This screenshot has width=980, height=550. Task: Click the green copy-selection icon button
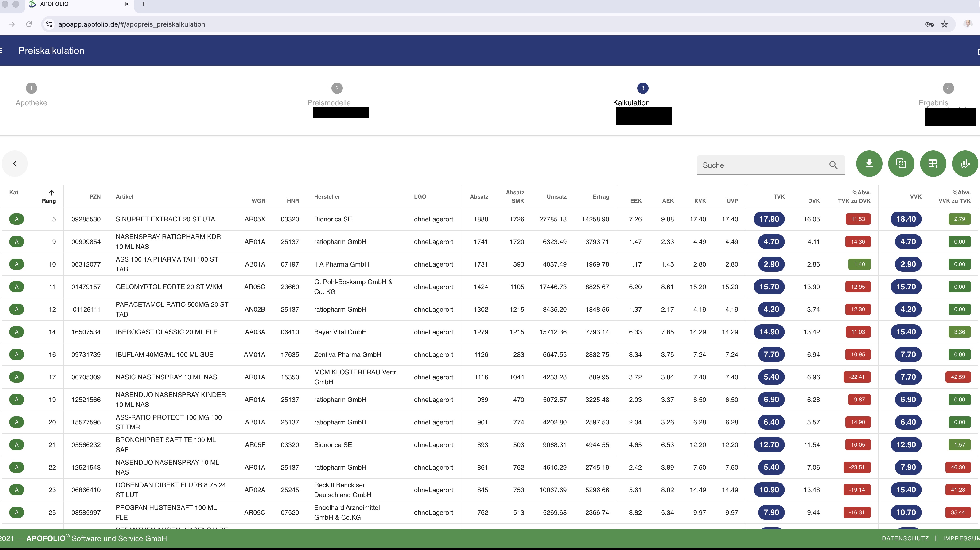(901, 164)
